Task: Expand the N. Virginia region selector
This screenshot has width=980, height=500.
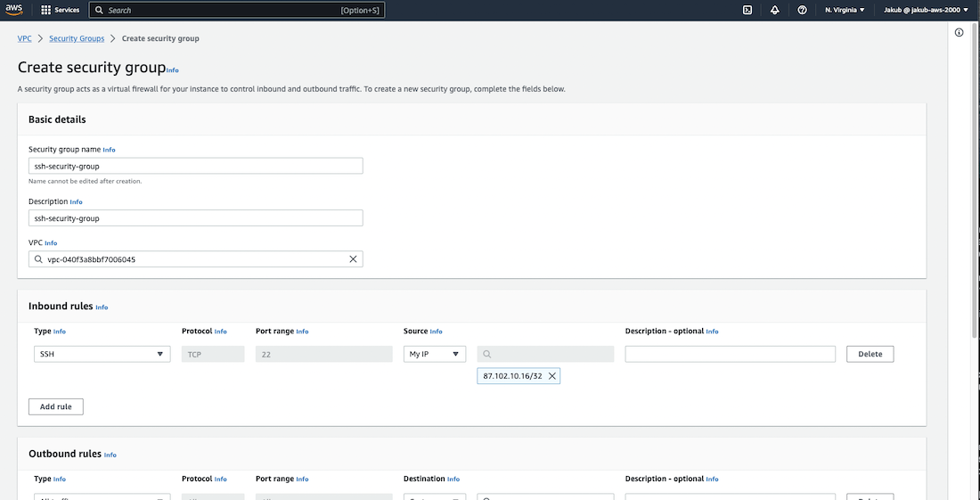Action: [x=845, y=10]
